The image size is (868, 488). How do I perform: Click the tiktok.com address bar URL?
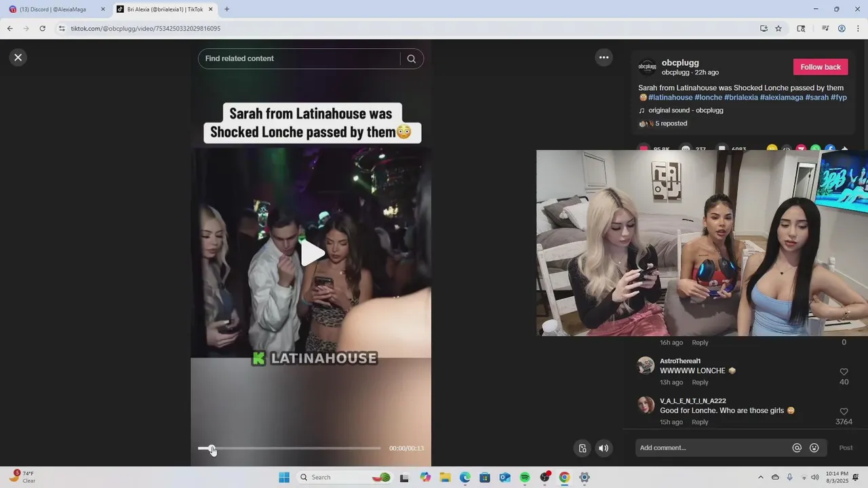pos(146,28)
